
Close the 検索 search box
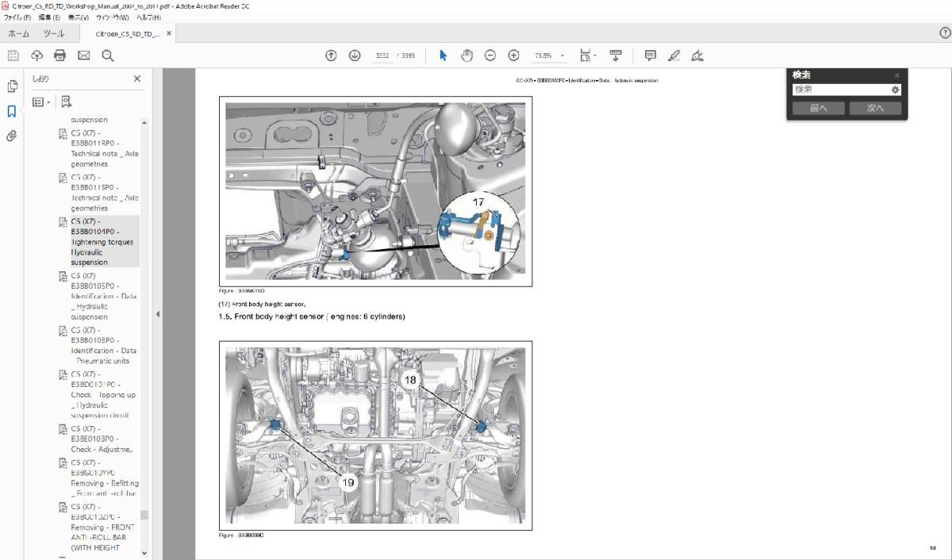pyautogui.click(x=897, y=75)
